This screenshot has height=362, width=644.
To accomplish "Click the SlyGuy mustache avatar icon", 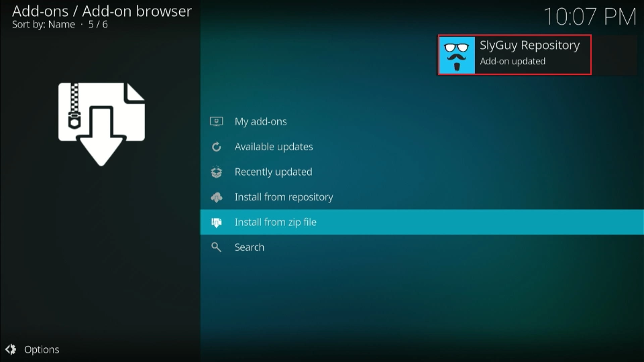I will tap(457, 55).
